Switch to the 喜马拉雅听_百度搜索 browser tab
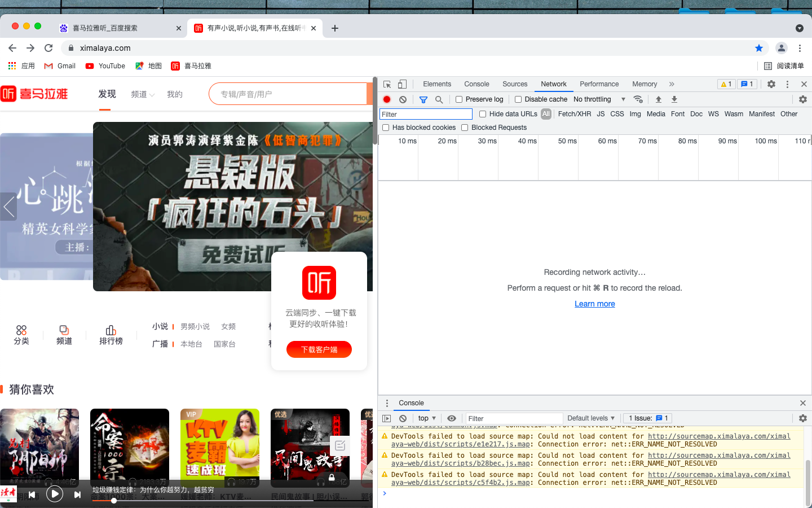The width and height of the screenshot is (812, 508). point(120,28)
